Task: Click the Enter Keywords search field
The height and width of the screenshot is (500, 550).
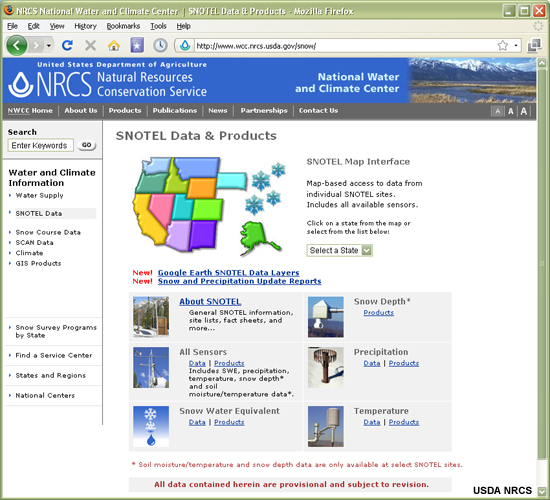Action: [41, 145]
